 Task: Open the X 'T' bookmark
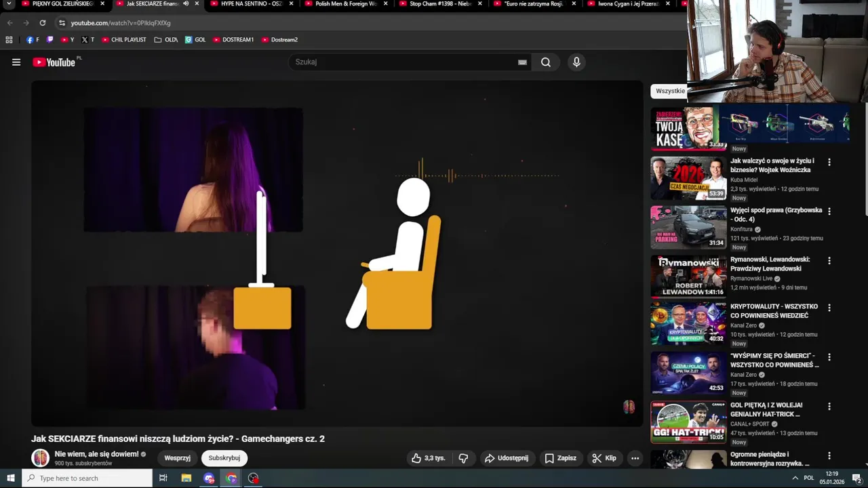pos(87,40)
